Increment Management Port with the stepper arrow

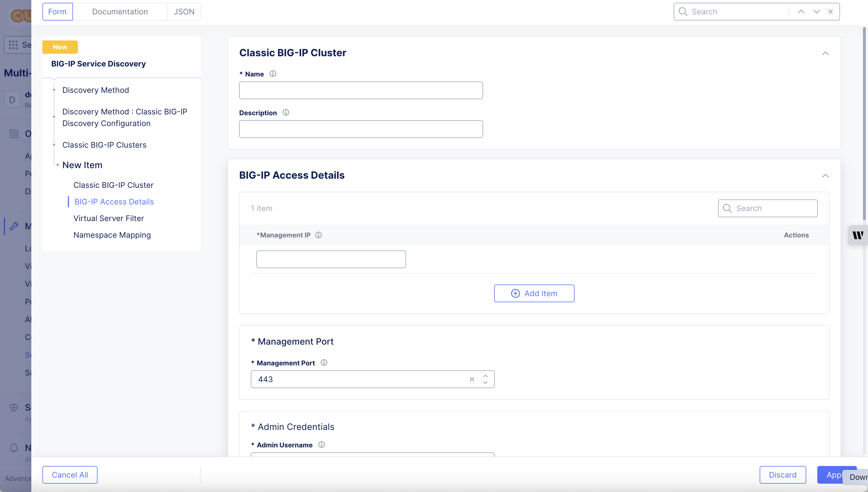click(485, 376)
